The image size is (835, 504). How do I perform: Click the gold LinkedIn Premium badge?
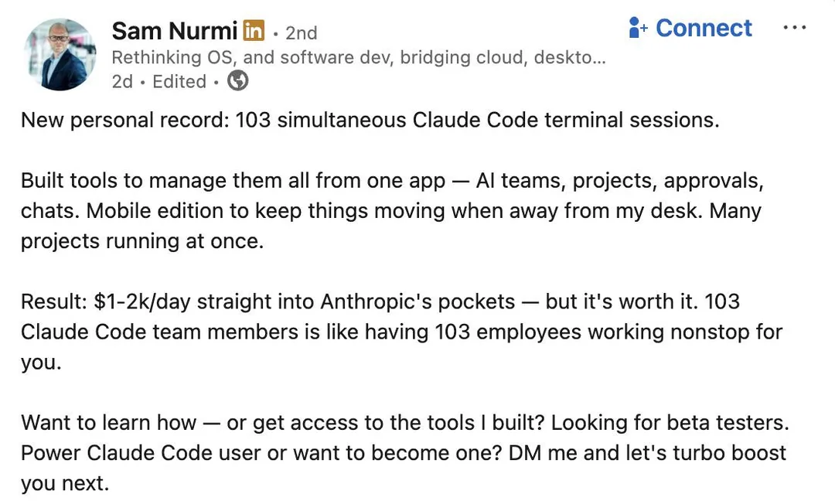(x=254, y=31)
